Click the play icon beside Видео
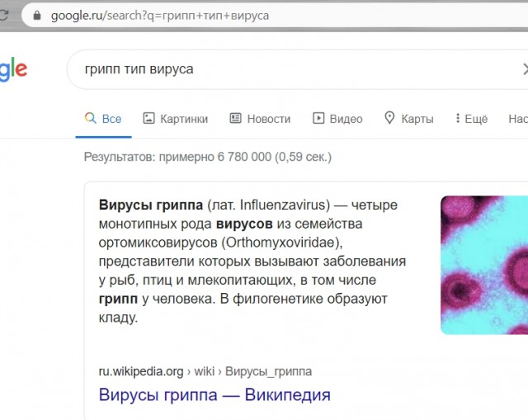 coord(318,118)
